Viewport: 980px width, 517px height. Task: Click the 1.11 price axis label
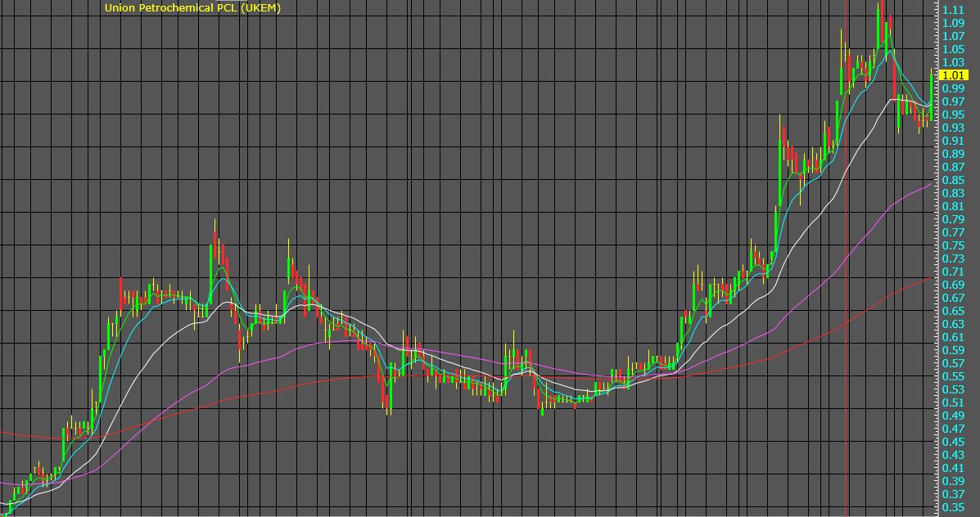tap(953, 10)
